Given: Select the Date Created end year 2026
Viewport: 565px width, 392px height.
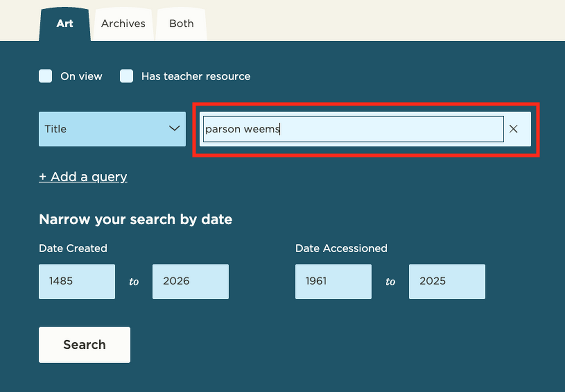Looking at the screenshot, I should coord(190,281).
